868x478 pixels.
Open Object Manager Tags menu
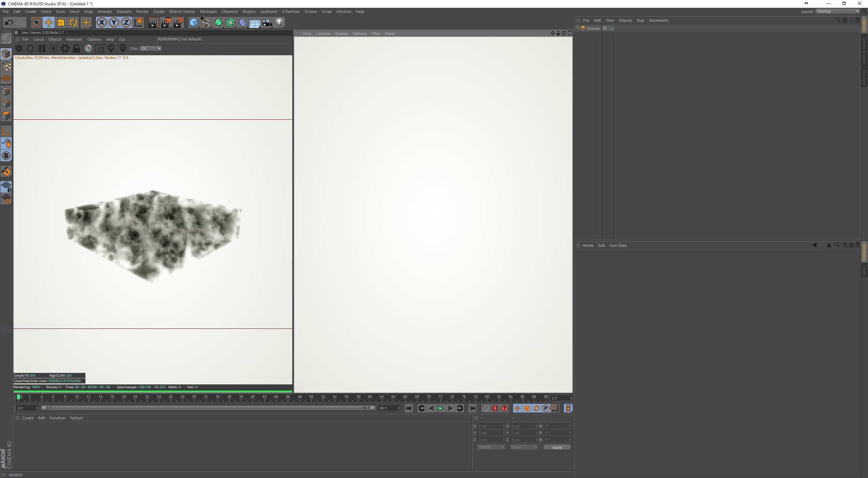pyautogui.click(x=640, y=20)
